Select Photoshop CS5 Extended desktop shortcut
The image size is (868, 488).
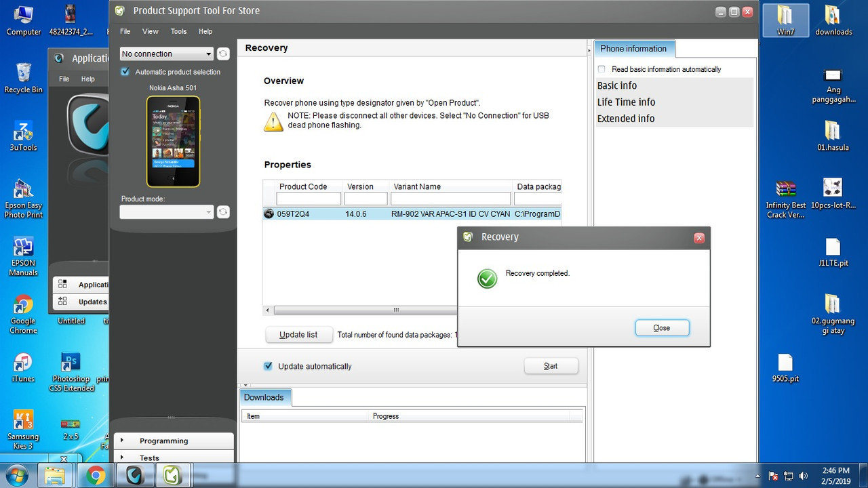[71, 372]
